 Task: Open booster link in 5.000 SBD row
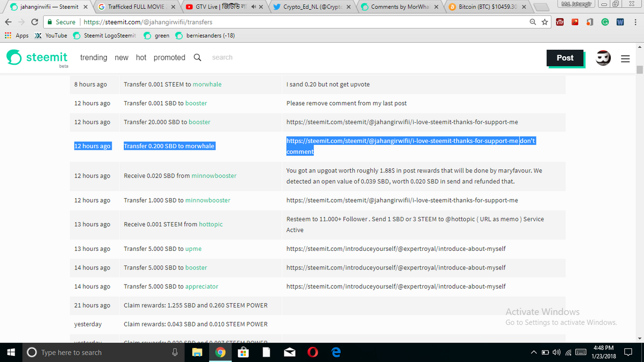click(196, 267)
